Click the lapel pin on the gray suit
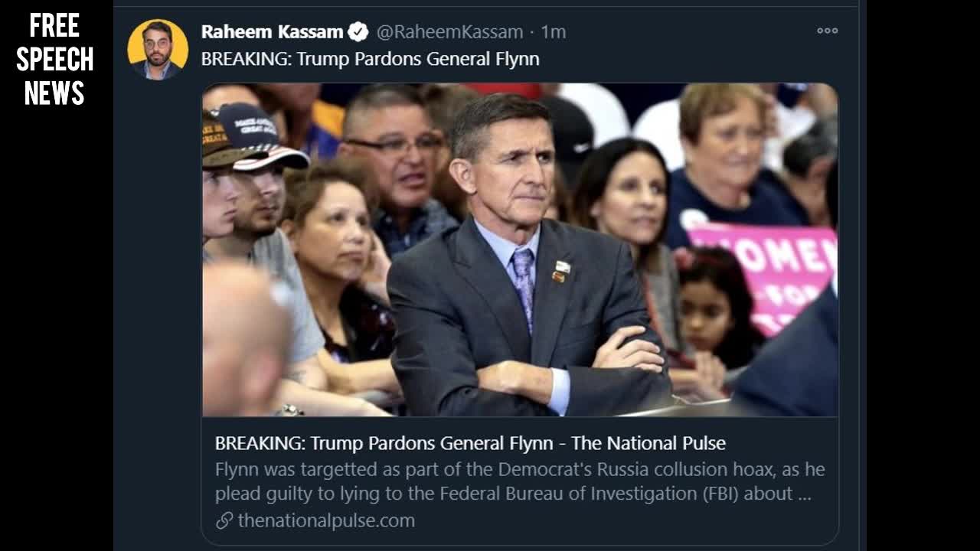980x551 pixels. 561,270
